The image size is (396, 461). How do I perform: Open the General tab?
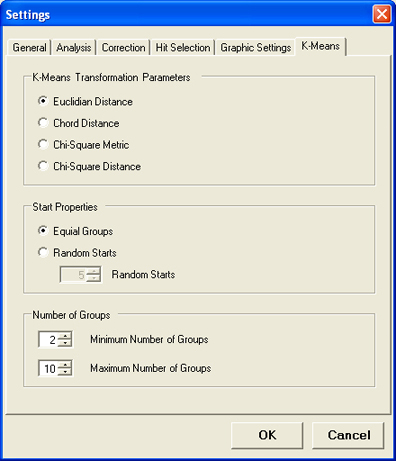click(x=29, y=48)
